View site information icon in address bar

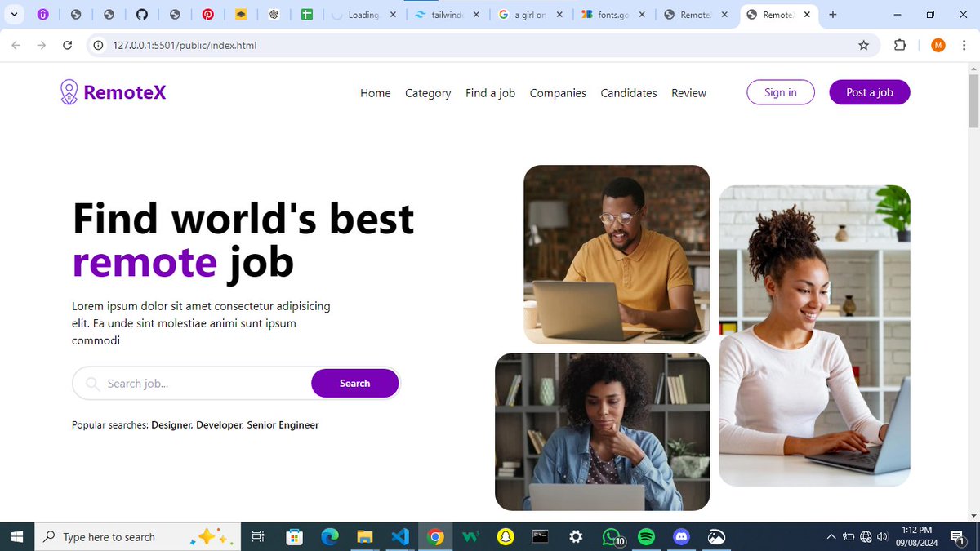tap(98, 46)
